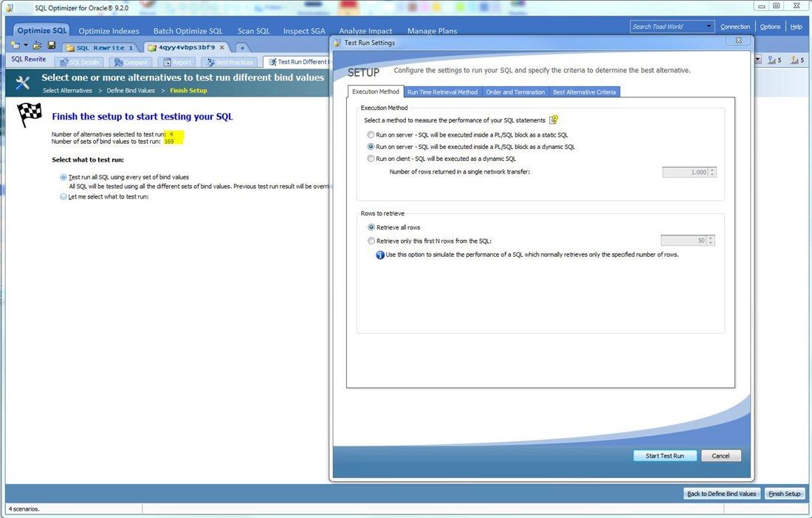Click Define Bind Values breadcrumb step
Viewport: 812px width, 518px height.
pyautogui.click(x=131, y=91)
